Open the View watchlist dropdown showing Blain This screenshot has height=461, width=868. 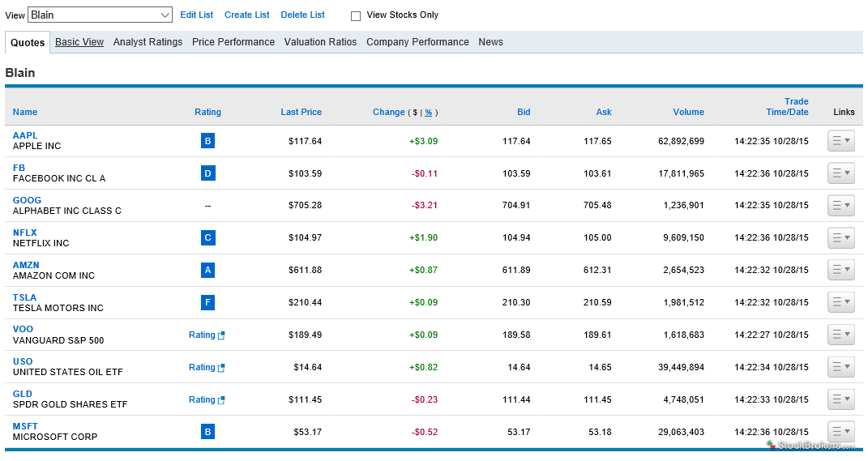pos(100,15)
